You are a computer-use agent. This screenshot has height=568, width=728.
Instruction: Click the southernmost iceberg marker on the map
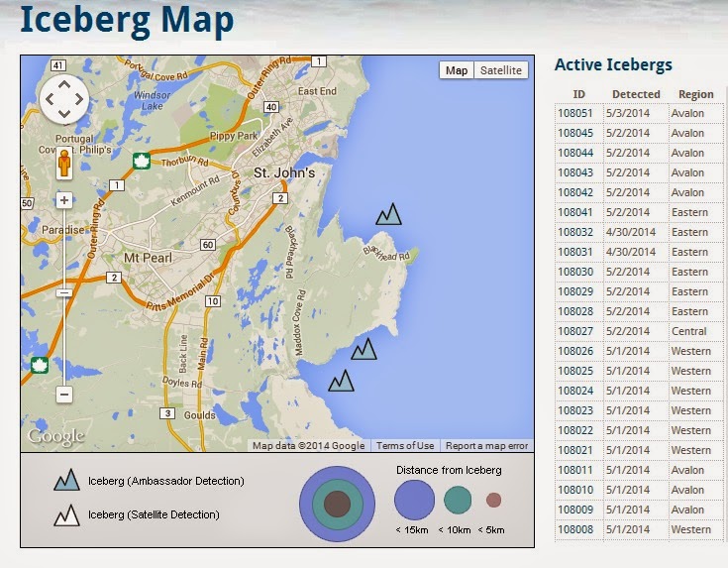(342, 381)
